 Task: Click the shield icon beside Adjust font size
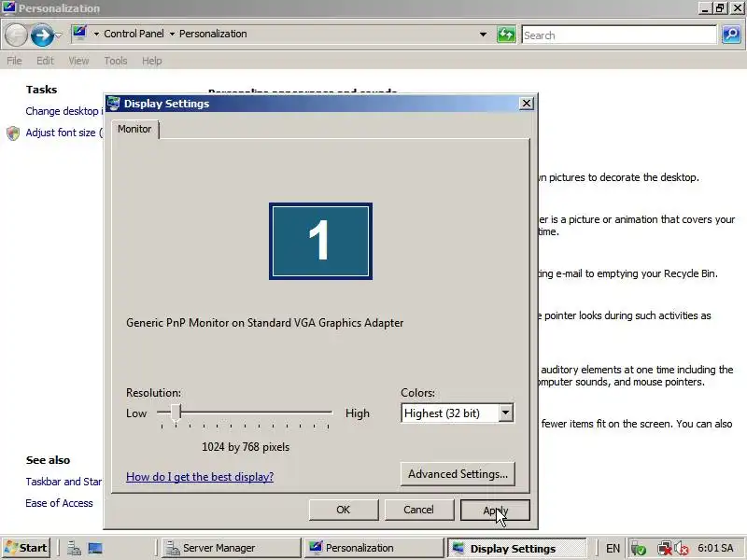coord(13,133)
